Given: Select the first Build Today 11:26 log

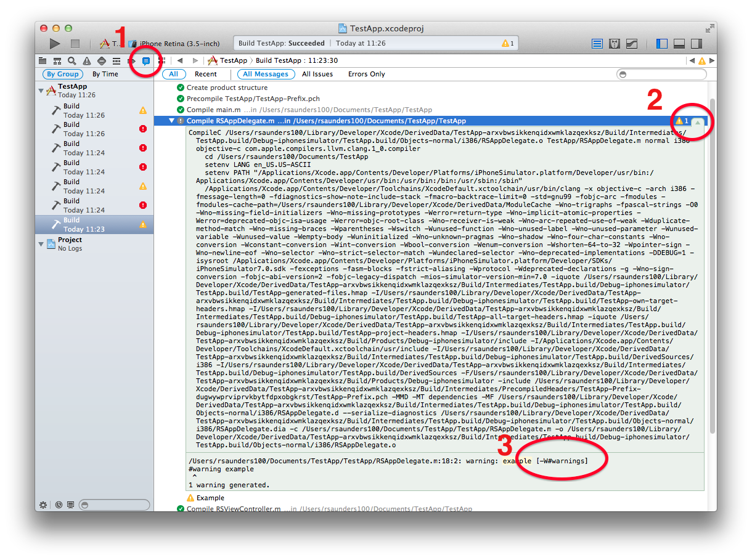Looking at the screenshot, I should pyautogui.click(x=94, y=110).
